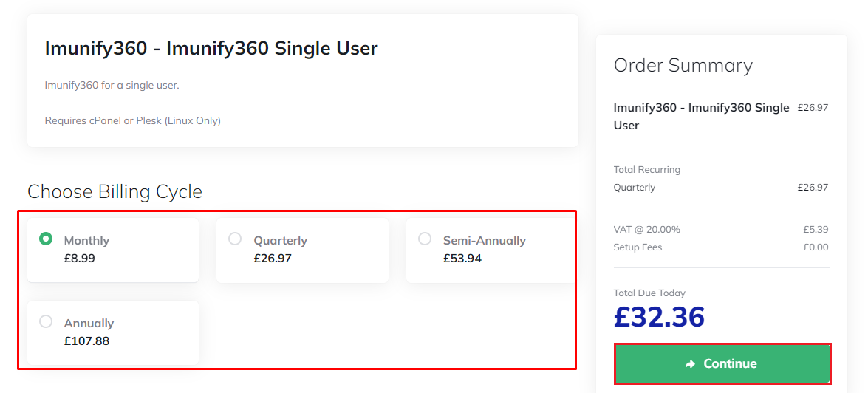Viewport: 868px width, 393px height.
Task: Click the £32.36 total due amount
Action: pyautogui.click(x=659, y=316)
